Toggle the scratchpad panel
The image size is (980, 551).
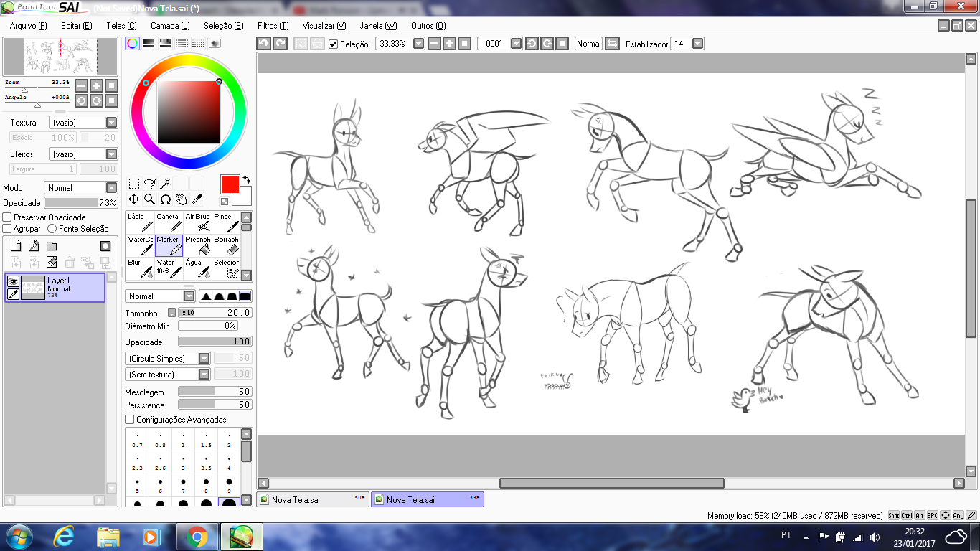(x=215, y=43)
